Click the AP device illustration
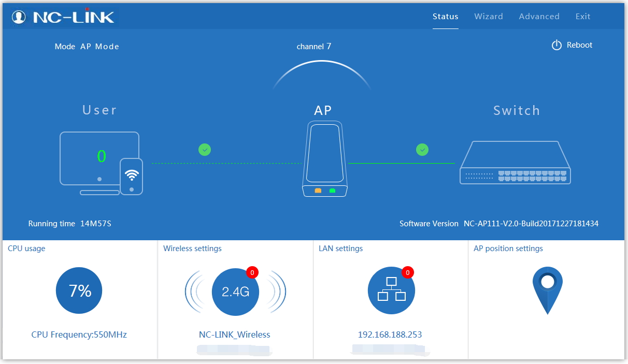 325,158
